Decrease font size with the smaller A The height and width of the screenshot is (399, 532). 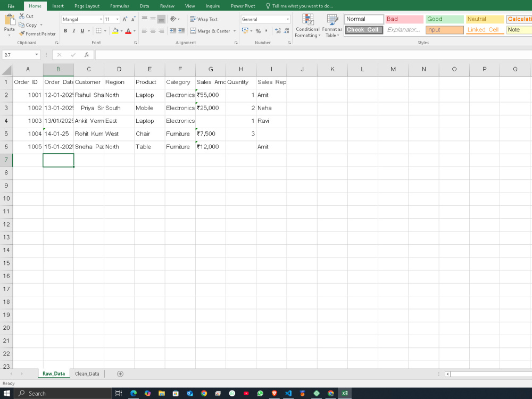click(x=133, y=19)
